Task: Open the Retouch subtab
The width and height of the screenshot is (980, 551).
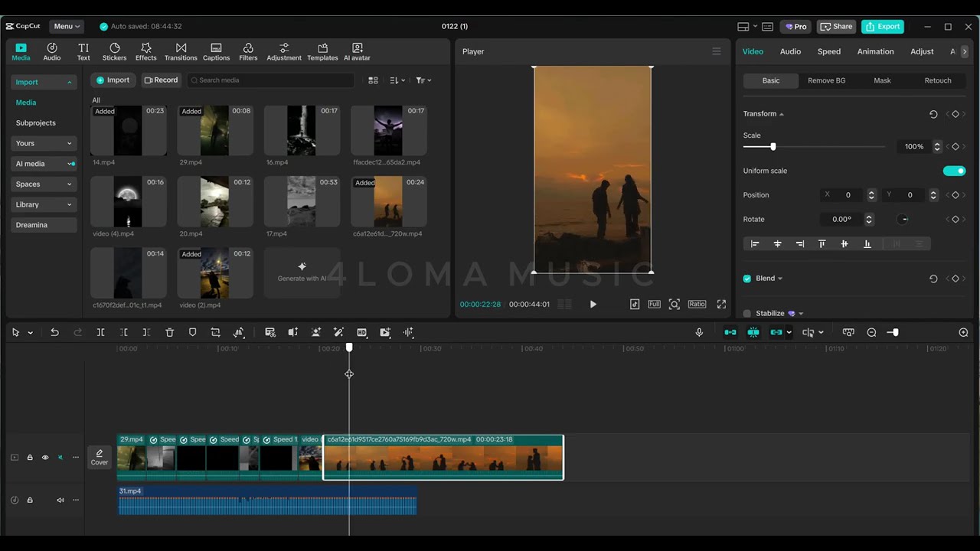Action: [938, 80]
